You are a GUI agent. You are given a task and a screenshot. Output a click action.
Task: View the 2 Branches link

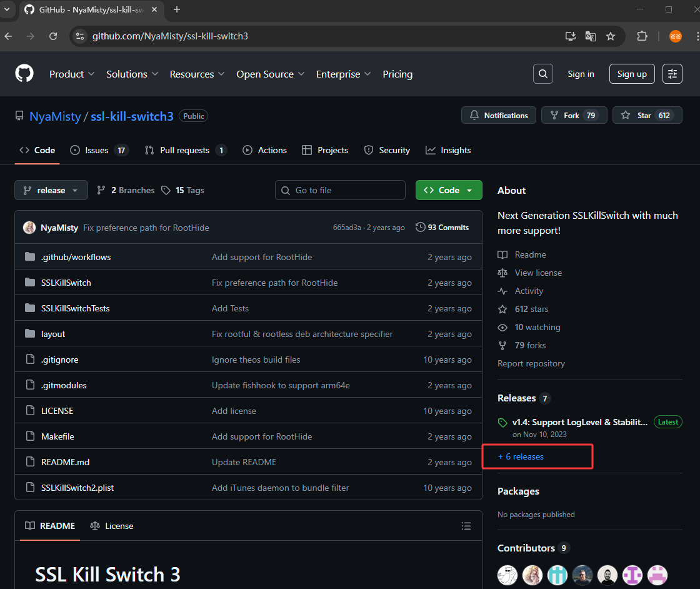[x=126, y=190]
